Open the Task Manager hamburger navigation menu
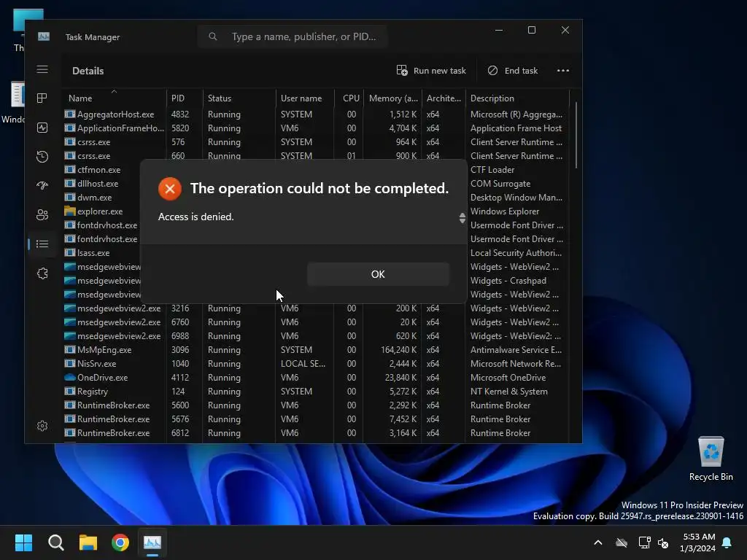747x560 pixels. 42,70
